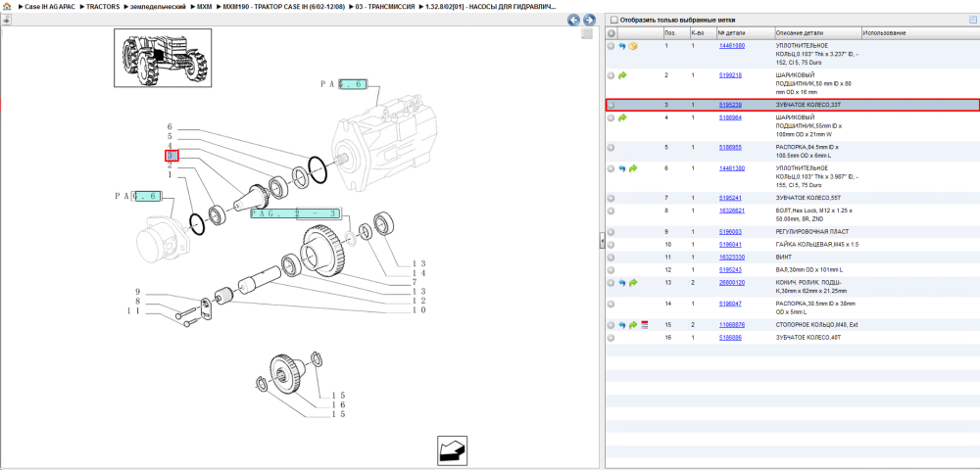Viewport: 980px width, 470px height.
Task: Mark row 10 round selector
Action: point(612,245)
